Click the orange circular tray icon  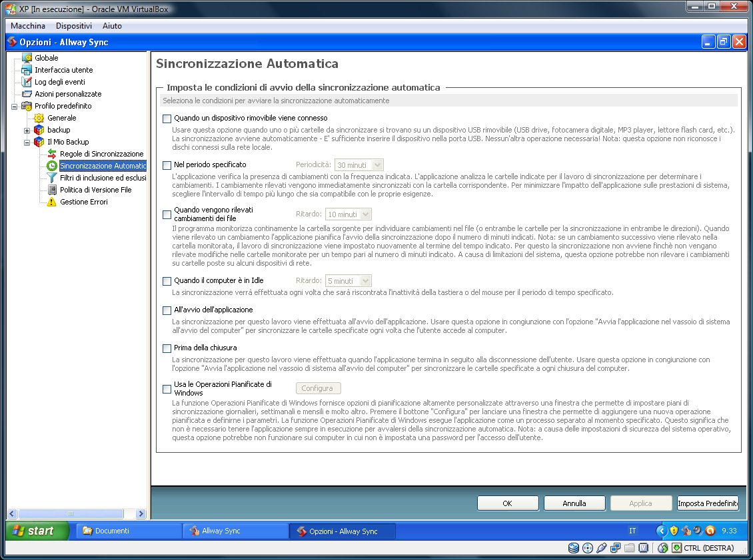(x=711, y=531)
